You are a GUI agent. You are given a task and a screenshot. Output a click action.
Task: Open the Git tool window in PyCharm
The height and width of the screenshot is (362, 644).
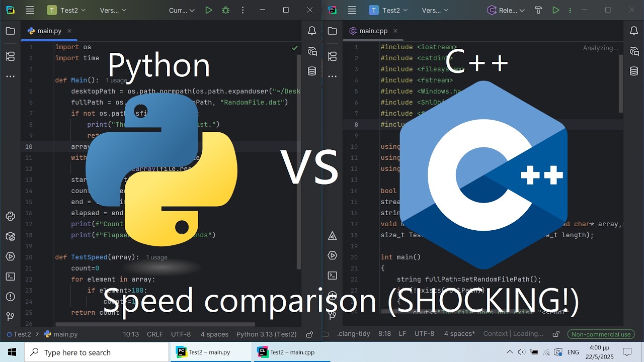(10, 317)
